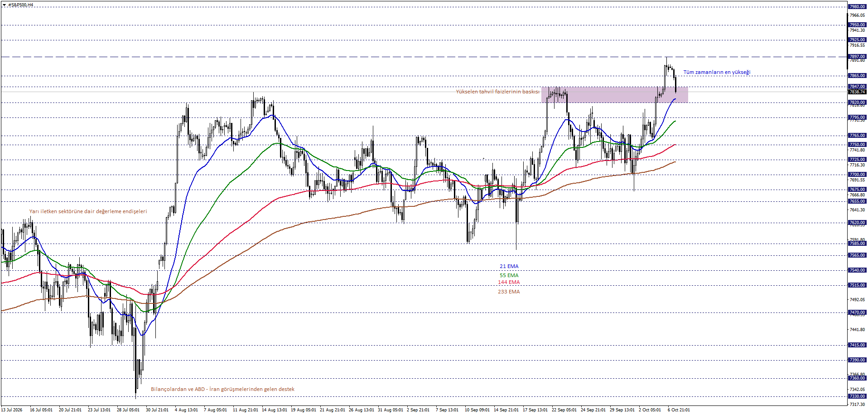This screenshot has width=868, height=415.
Task: Select the 'Tüm zamanların en yükseği' annotation
Action: point(717,72)
